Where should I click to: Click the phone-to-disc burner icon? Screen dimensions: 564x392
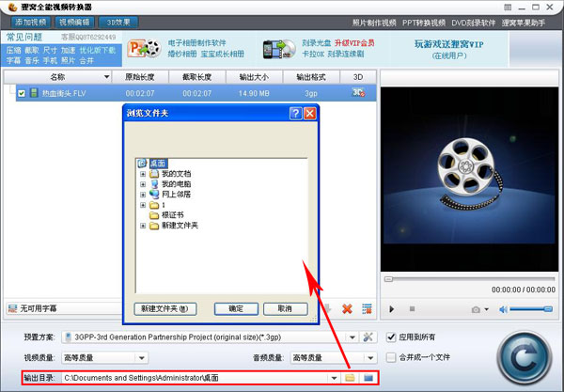[x=279, y=49]
